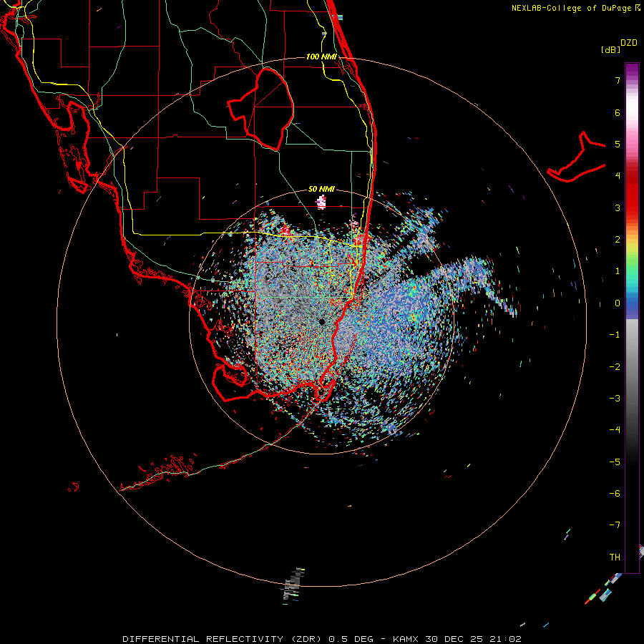The height and width of the screenshot is (644, 644).
Task: Click the 3 value on color scale
Action: pyautogui.click(x=618, y=208)
